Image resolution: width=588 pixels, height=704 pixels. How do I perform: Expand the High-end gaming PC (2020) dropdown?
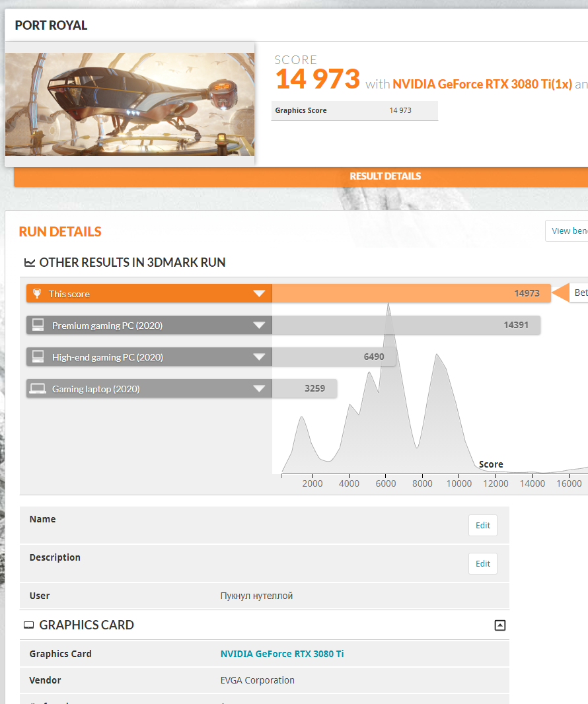(x=259, y=357)
